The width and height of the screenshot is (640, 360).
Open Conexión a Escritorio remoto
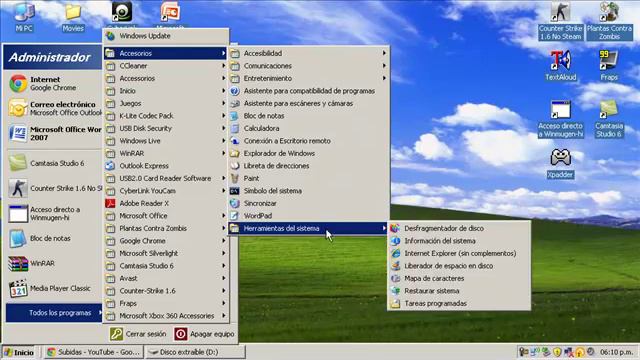(x=308, y=141)
